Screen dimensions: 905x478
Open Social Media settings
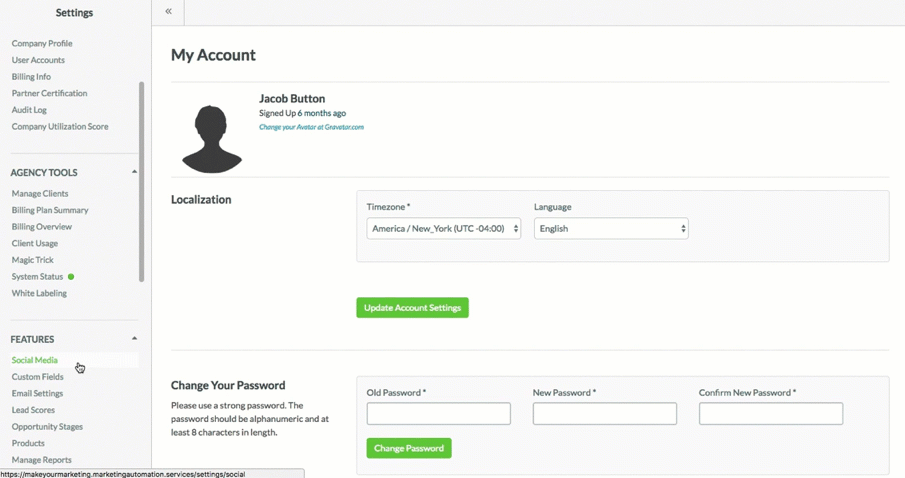coord(35,360)
